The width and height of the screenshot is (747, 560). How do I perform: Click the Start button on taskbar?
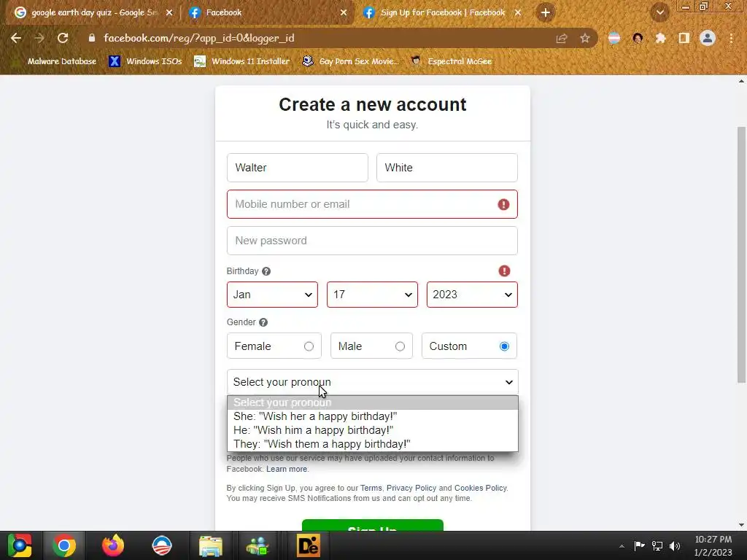pyautogui.click(x=20, y=545)
